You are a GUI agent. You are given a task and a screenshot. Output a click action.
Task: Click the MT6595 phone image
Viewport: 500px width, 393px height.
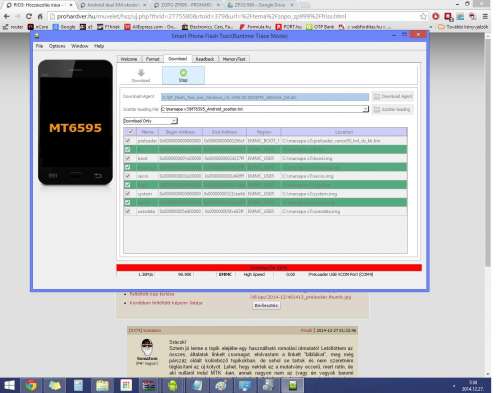tap(75, 122)
